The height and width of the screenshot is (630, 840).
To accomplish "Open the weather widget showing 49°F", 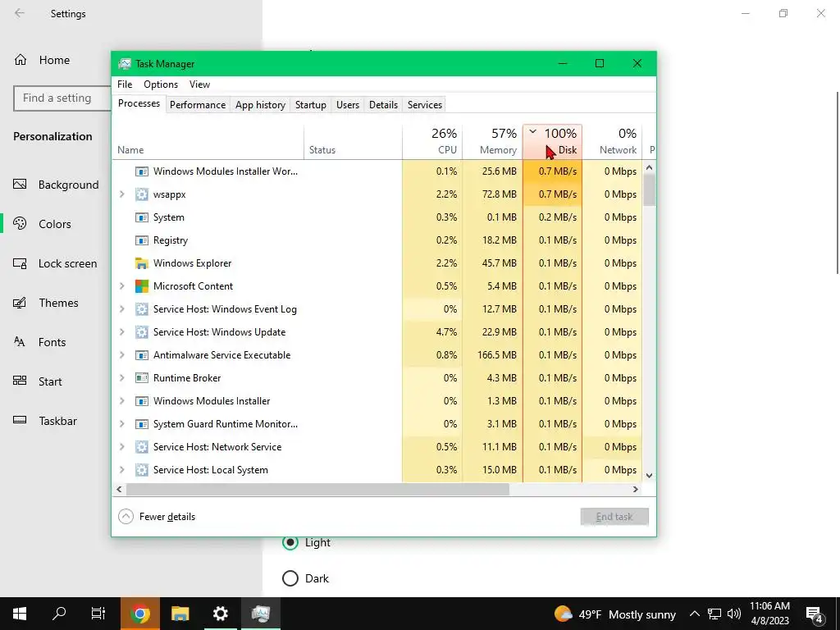I will tap(615, 614).
